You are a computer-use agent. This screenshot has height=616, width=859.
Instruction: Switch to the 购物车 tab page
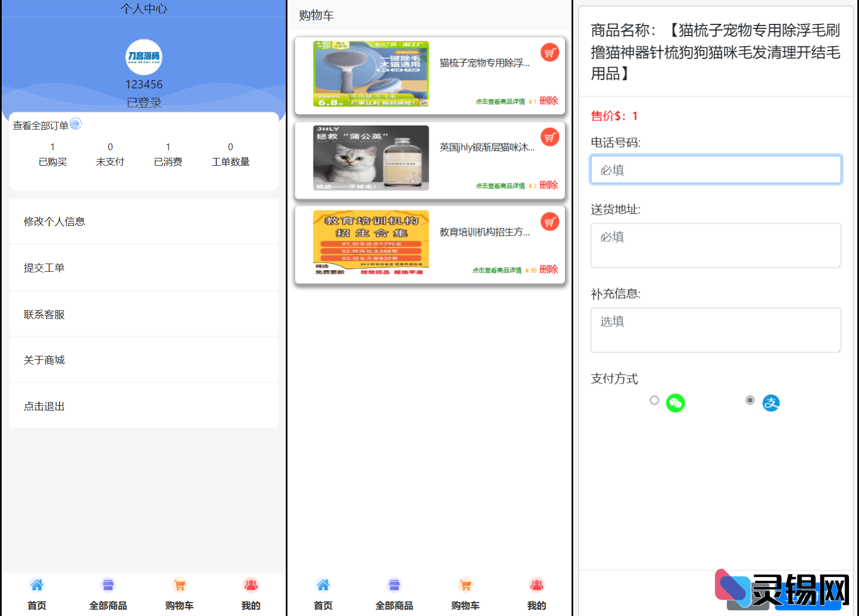pyautogui.click(x=465, y=595)
